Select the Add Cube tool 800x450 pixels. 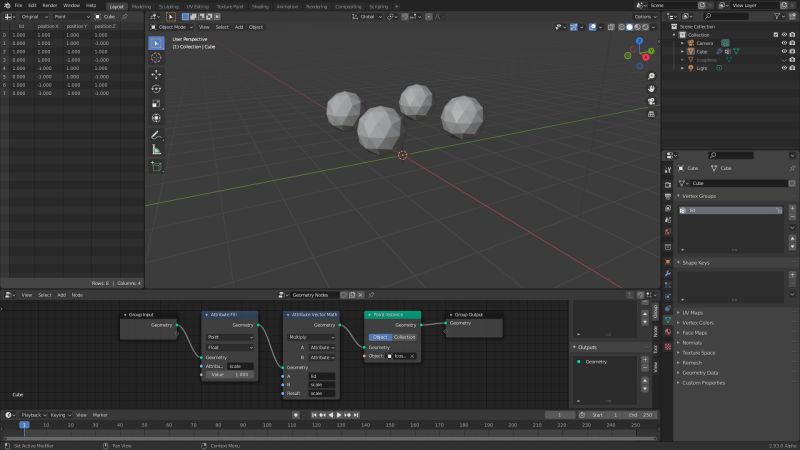[x=156, y=166]
